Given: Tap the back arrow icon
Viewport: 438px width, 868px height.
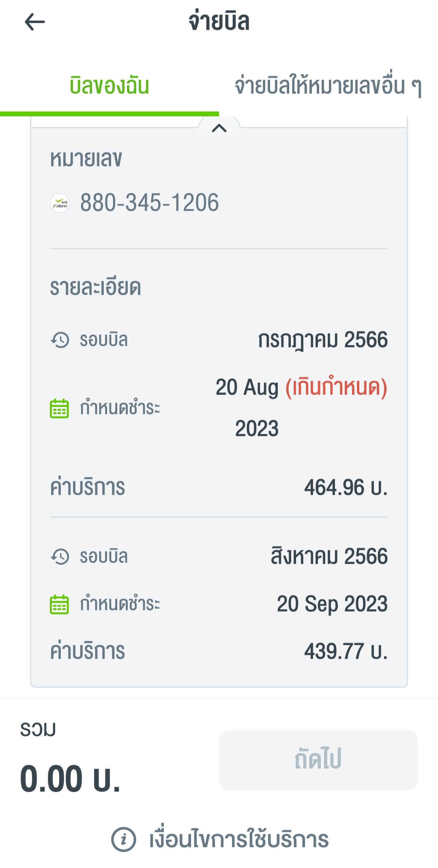Looking at the screenshot, I should coord(35,22).
